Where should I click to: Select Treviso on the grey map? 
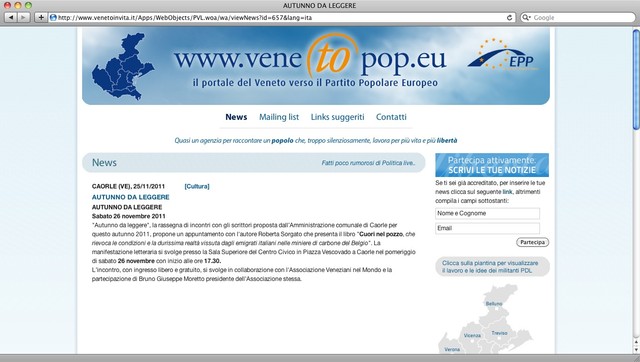499,333
